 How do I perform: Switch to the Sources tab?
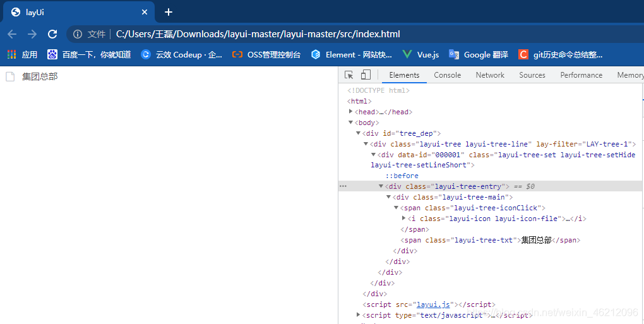tap(532, 75)
